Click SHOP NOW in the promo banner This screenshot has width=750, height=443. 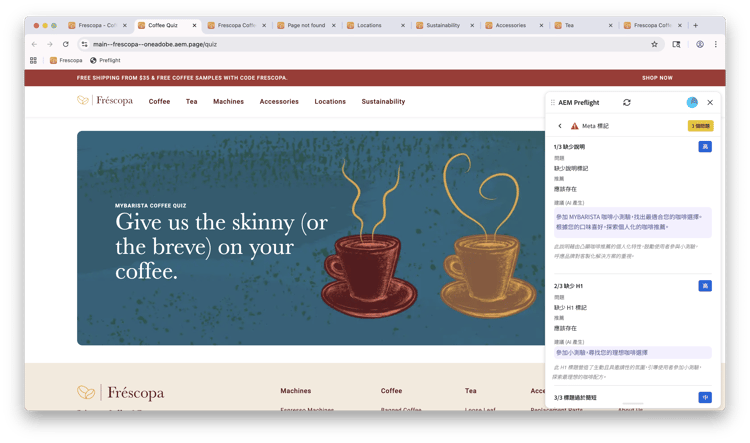click(x=657, y=78)
